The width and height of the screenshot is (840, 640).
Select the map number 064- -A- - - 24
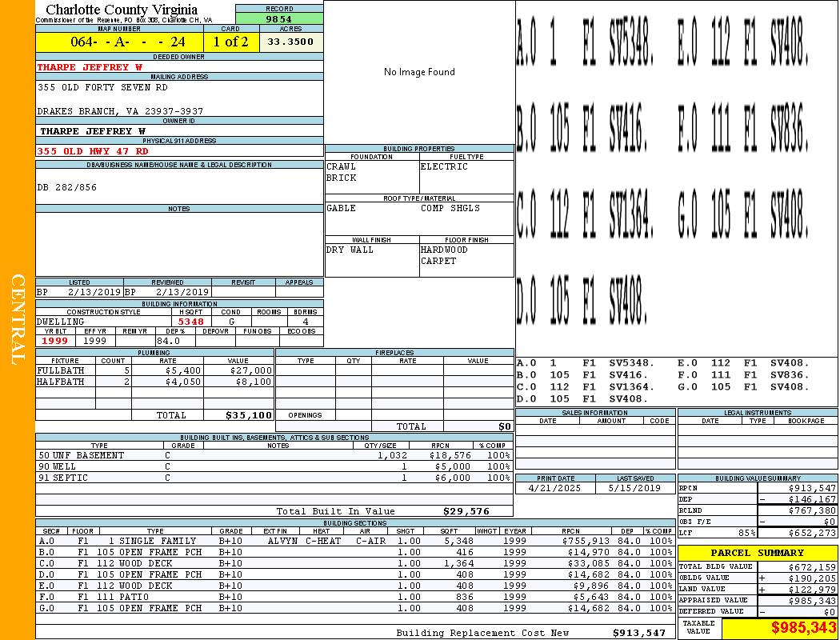127,42
